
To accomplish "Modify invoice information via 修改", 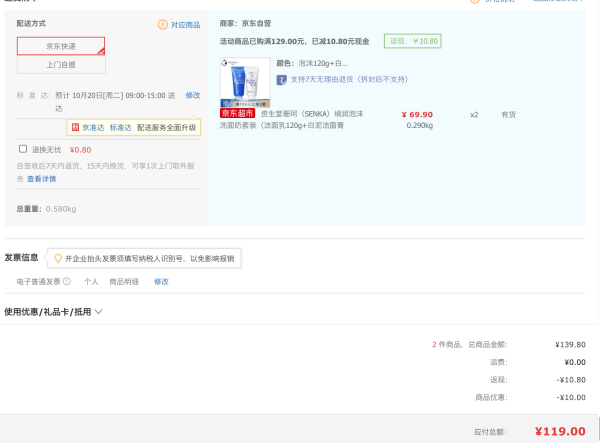I will [x=161, y=282].
